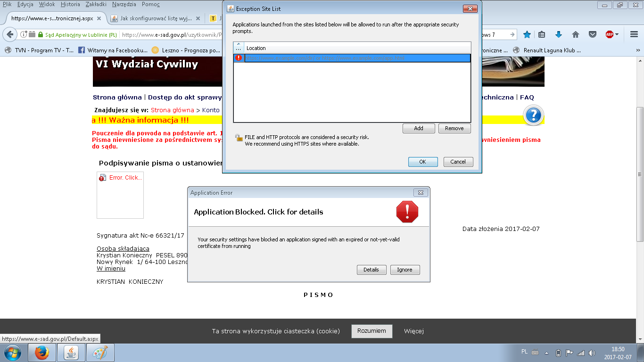Click the Pocket icon in toolbar
Image resolution: width=644 pixels, height=362 pixels.
click(592, 34)
